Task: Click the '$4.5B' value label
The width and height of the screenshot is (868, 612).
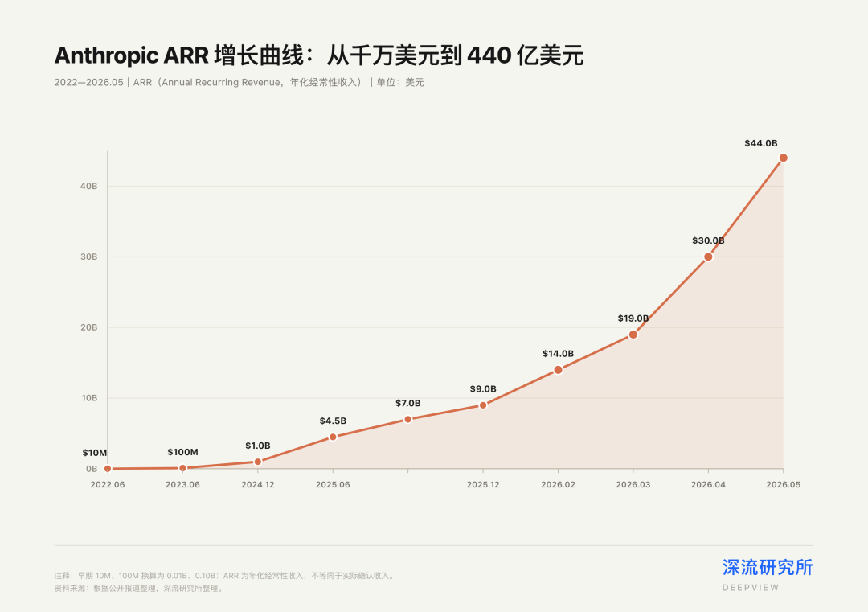Action: 333,421
